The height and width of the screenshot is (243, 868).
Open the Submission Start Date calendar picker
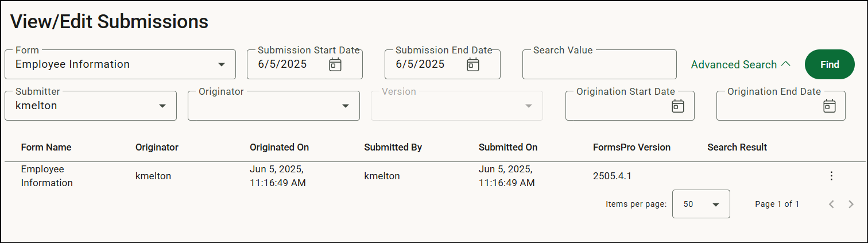pos(335,64)
